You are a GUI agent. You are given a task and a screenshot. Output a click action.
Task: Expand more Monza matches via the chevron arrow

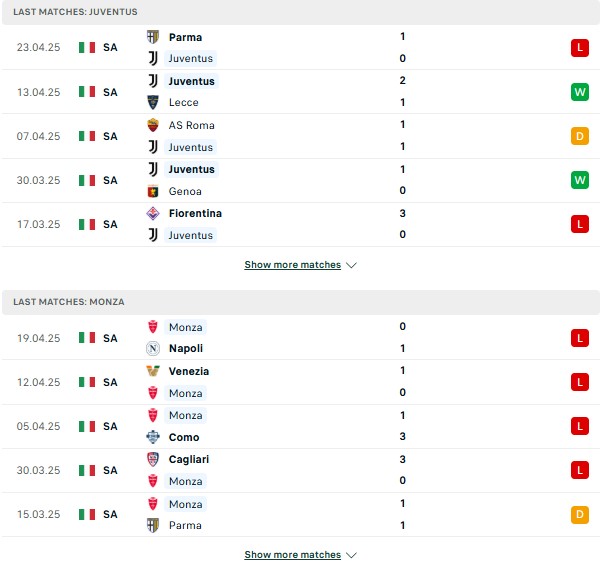pos(351,555)
